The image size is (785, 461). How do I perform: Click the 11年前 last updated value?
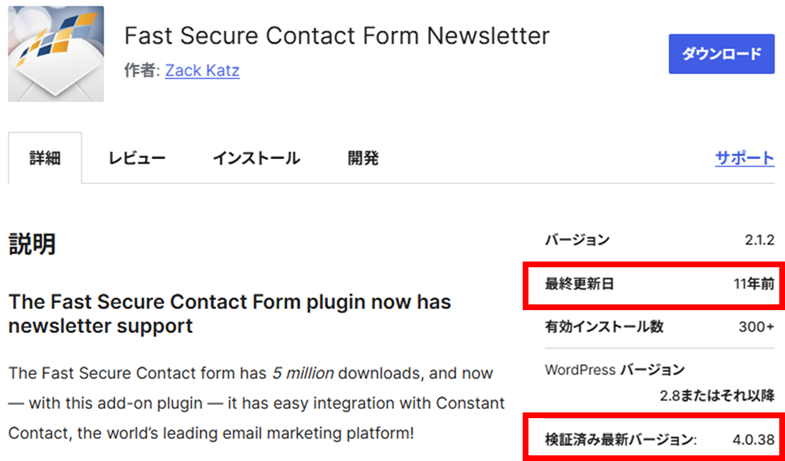point(753,284)
